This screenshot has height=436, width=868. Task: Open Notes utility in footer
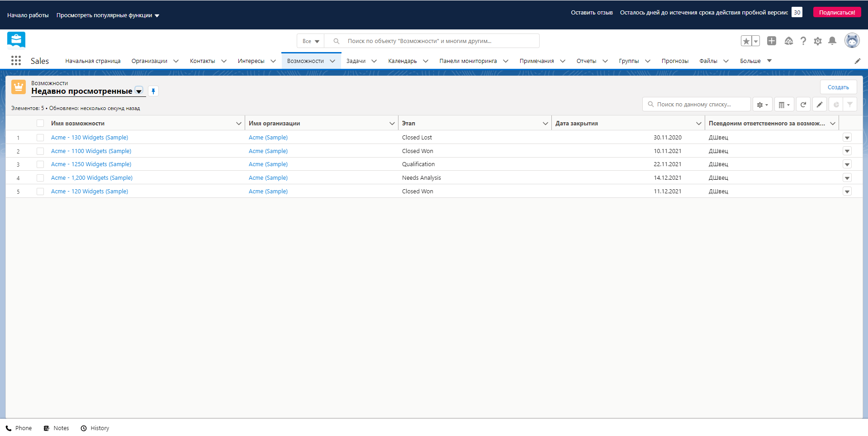57,428
